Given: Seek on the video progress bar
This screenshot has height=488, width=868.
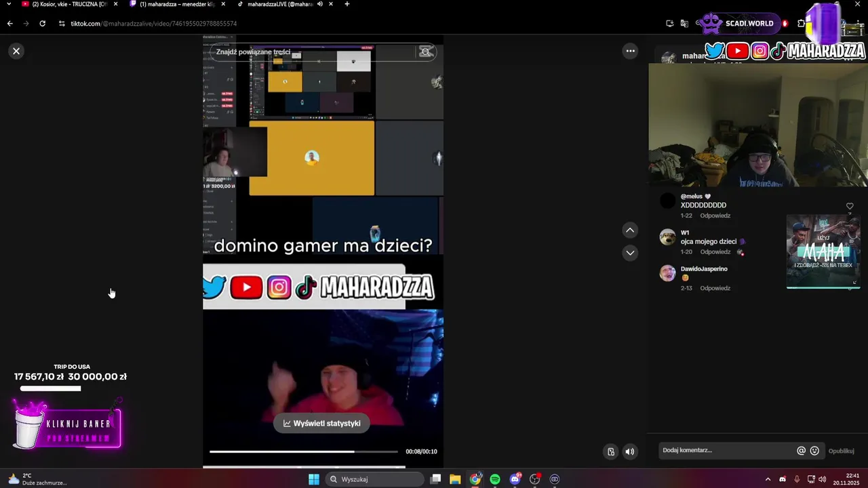Looking at the screenshot, I should [304, 451].
